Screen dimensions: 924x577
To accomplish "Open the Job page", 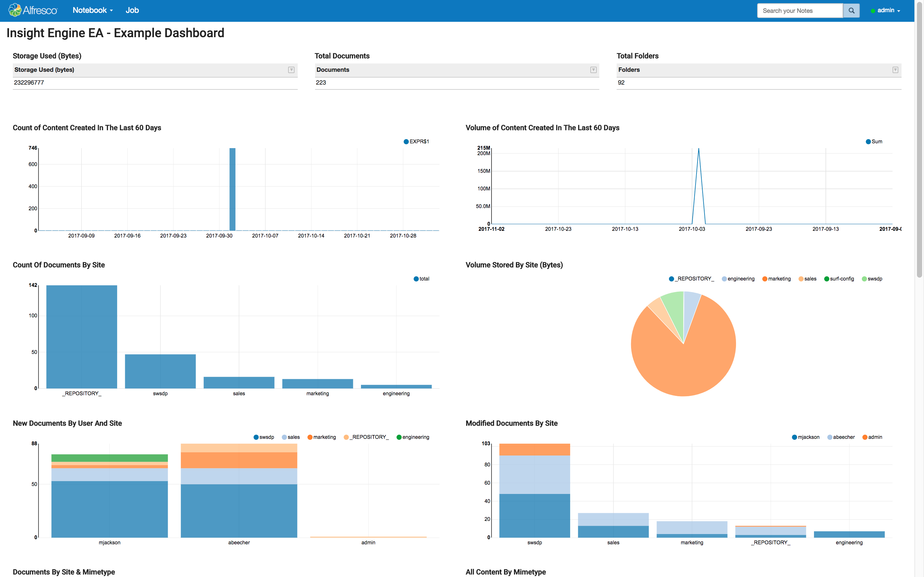I will tap(132, 10).
